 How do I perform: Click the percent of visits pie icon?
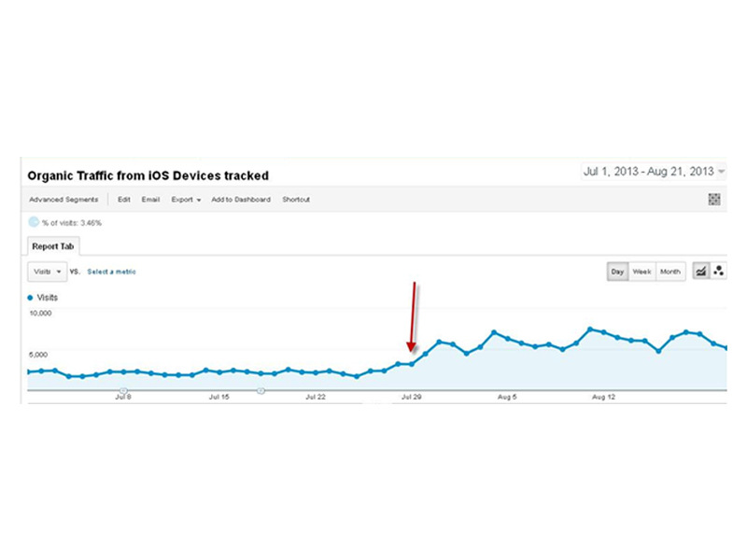click(34, 223)
